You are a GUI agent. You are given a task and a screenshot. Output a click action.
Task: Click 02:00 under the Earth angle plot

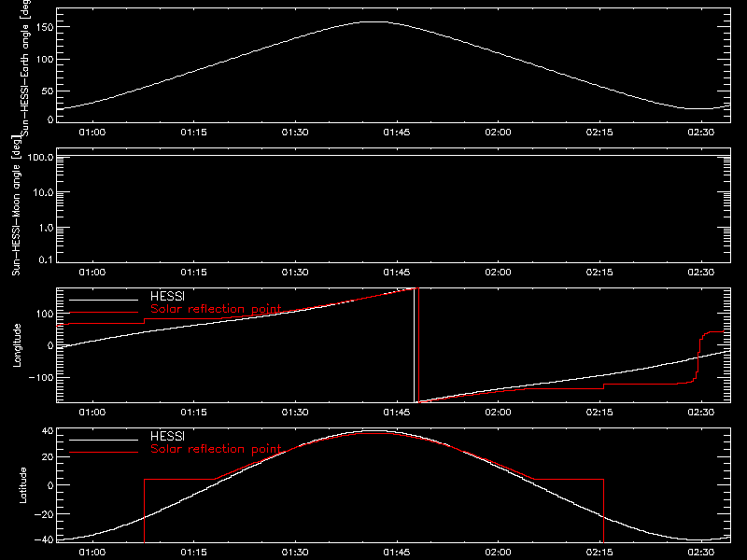(x=498, y=133)
